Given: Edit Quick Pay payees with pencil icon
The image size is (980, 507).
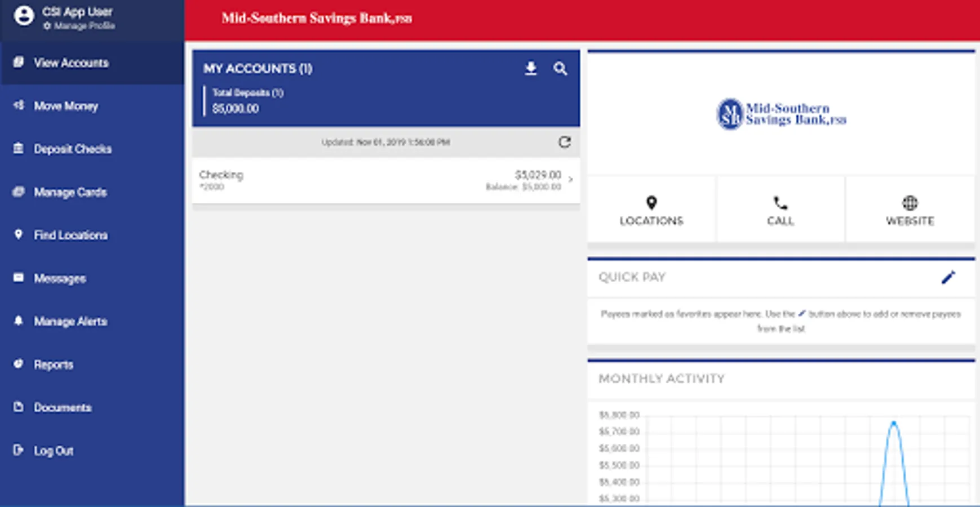Looking at the screenshot, I should point(948,277).
